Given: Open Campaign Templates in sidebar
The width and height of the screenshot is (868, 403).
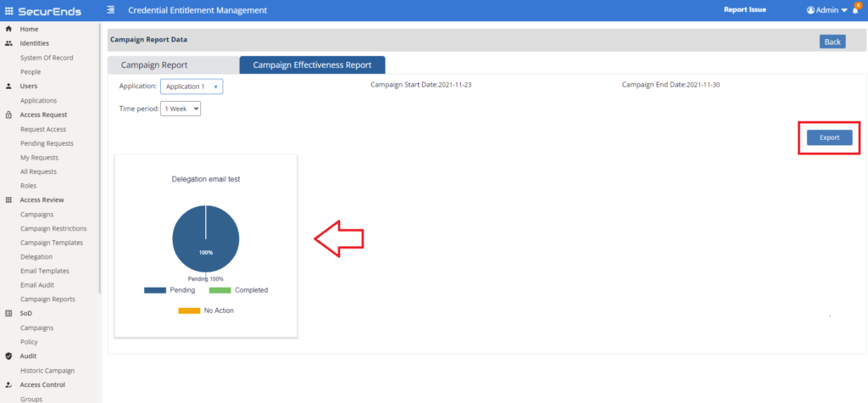Looking at the screenshot, I should 52,243.
